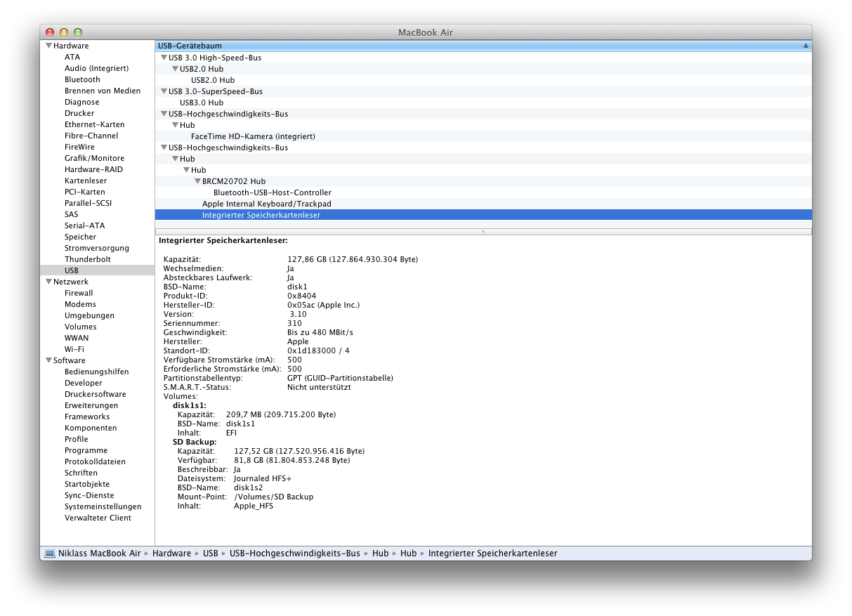The height and width of the screenshot is (616, 852).
Task: Open Serial-ATA entry
Action: tap(84, 225)
